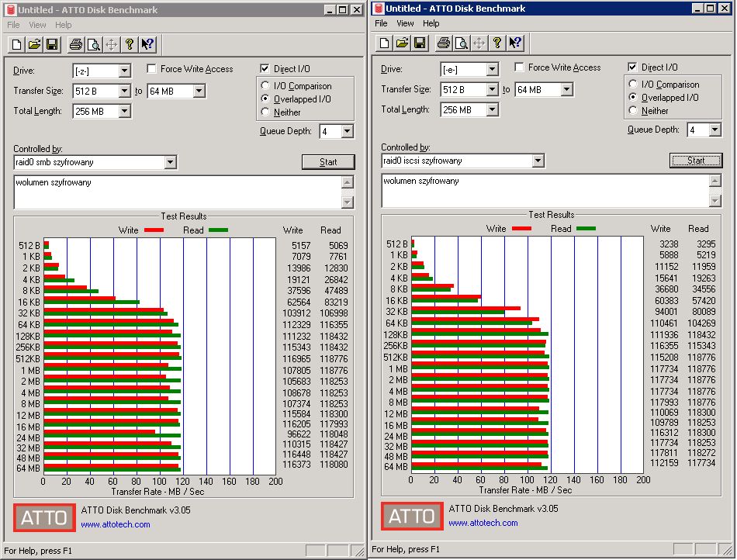Open 'raid0 smb szyfrowany' controller dropdown
The image size is (737, 560).
(170, 162)
